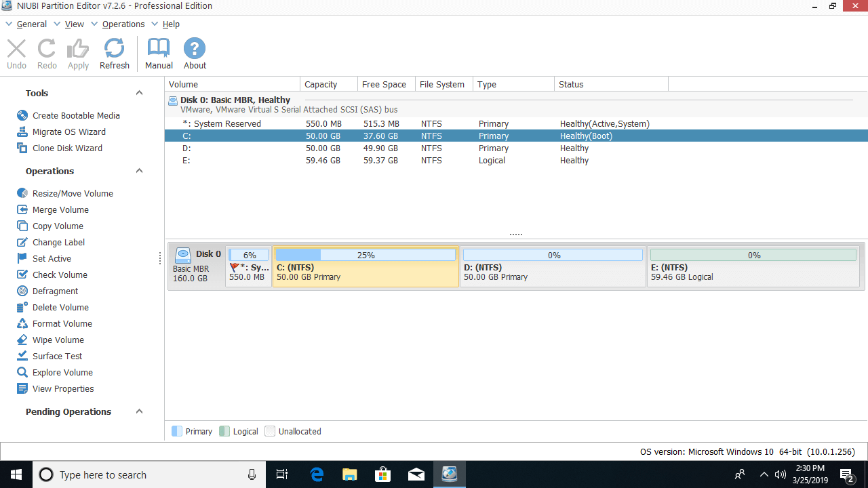Viewport: 868px width, 488px height.
Task: Select Resize/Move Volume operation
Action: click(x=73, y=194)
